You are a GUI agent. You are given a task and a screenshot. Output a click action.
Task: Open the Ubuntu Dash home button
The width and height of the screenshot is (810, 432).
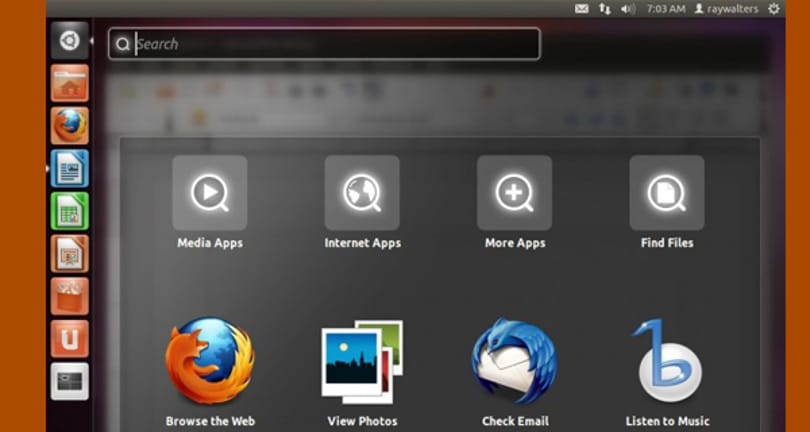tap(70, 40)
